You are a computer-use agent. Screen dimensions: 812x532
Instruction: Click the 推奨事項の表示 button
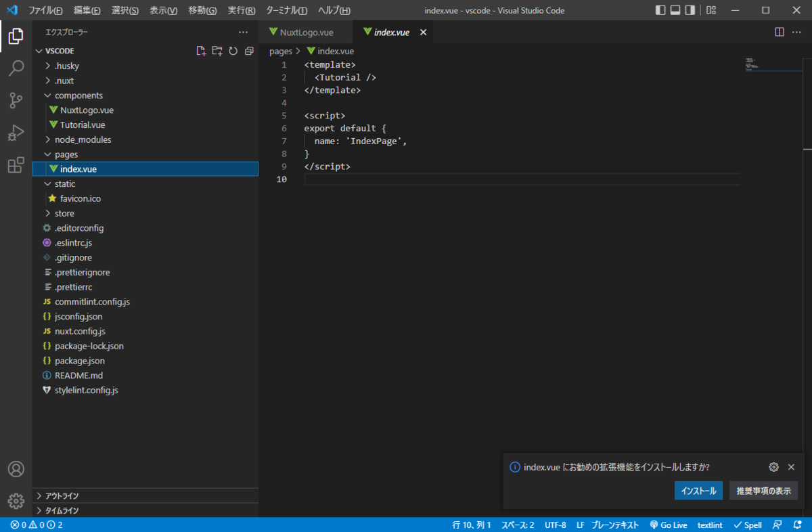(x=763, y=491)
